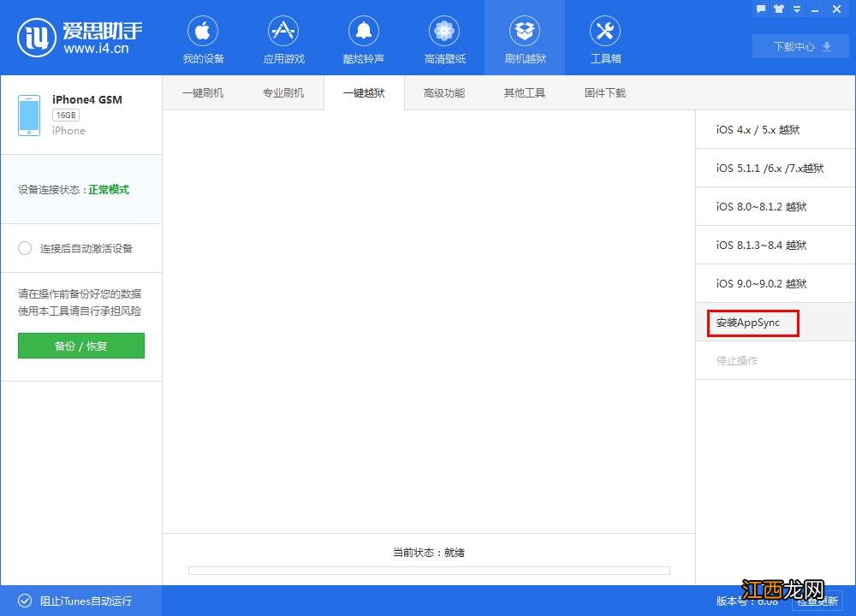Click the 设备连接状态 label
The width and height of the screenshot is (856, 616).
point(49,190)
